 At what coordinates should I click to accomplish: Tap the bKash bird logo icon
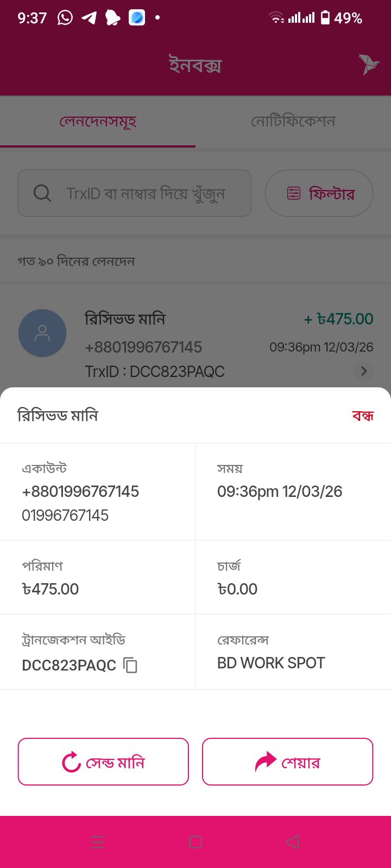pos(369,65)
